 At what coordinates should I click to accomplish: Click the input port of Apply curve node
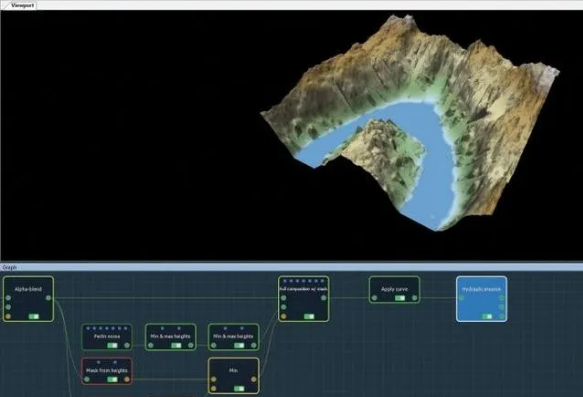tap(374, 298)
